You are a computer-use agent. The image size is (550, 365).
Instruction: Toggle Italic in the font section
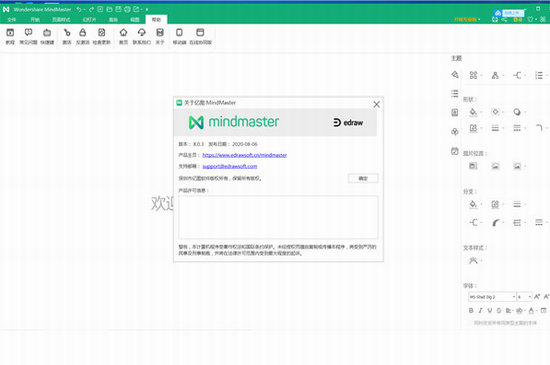[481, 310]
